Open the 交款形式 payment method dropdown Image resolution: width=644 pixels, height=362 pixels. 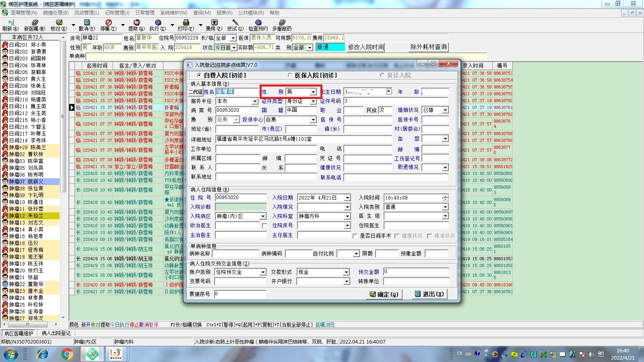[346, 272]
